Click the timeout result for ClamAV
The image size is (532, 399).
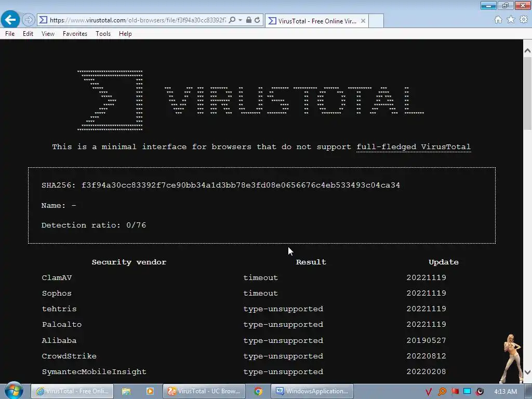tap(261, 277)
